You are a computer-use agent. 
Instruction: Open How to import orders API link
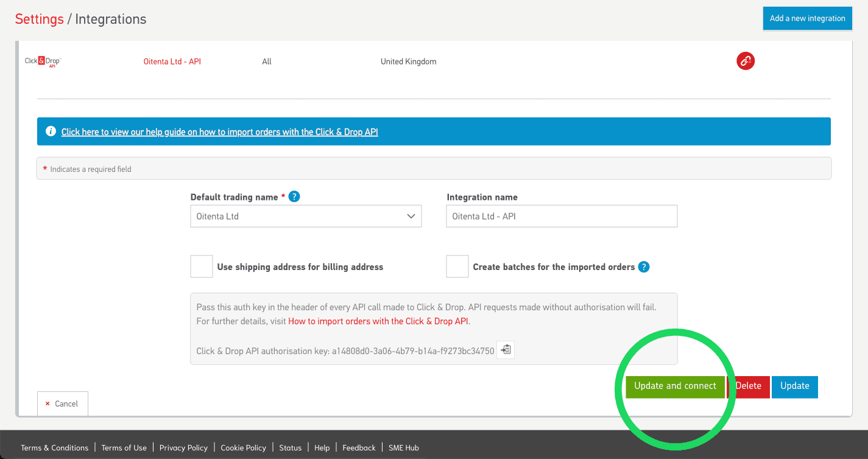(378, 321)
